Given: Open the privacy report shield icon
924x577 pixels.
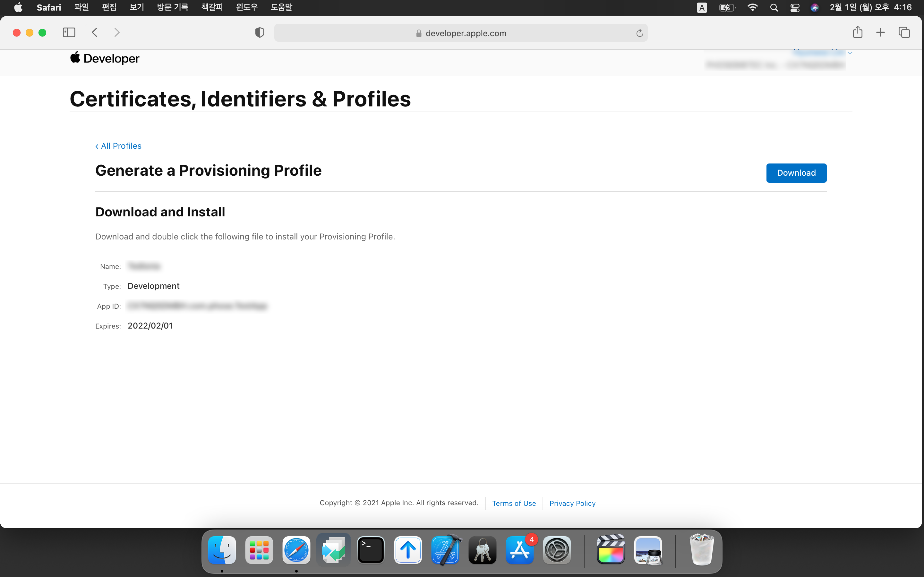Looking at the screenshot, I should tap(259, 33).
